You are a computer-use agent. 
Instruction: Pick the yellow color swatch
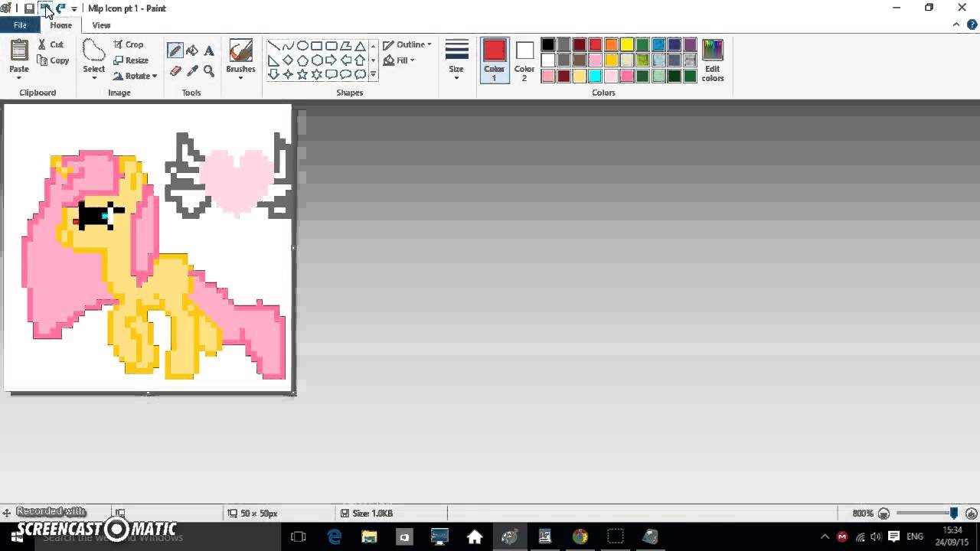pyautogui.click(x=627, y=44)
